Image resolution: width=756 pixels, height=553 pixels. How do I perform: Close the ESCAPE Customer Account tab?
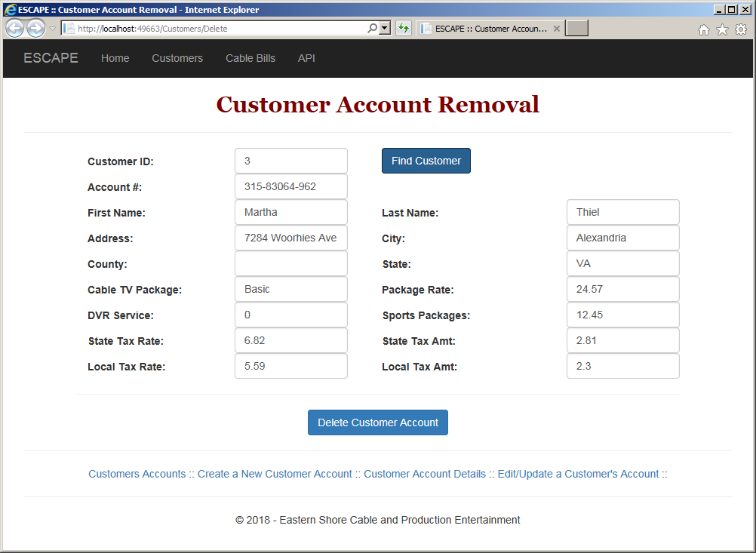click(556, 29)
